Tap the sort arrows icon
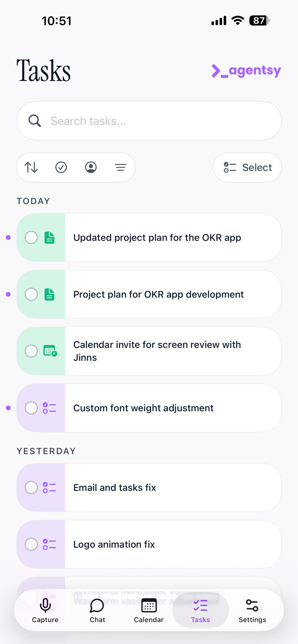The width and height of the screenshot is (298, 644). coord(31,168)
